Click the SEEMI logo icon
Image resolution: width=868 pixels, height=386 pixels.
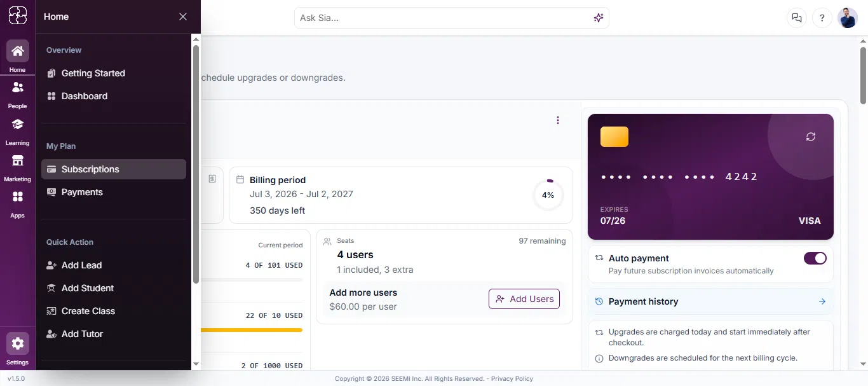(x=17, y=15)
